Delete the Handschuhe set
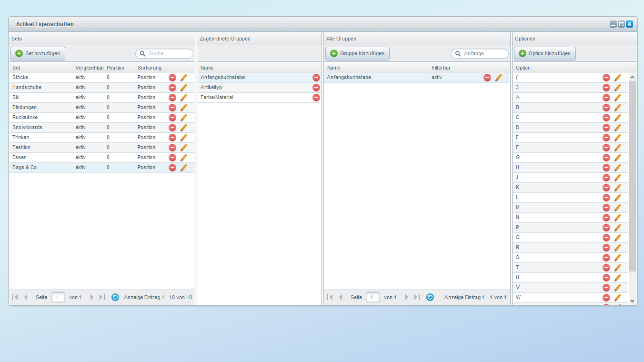This screenshot has height=362, width=644. (172, 87)
